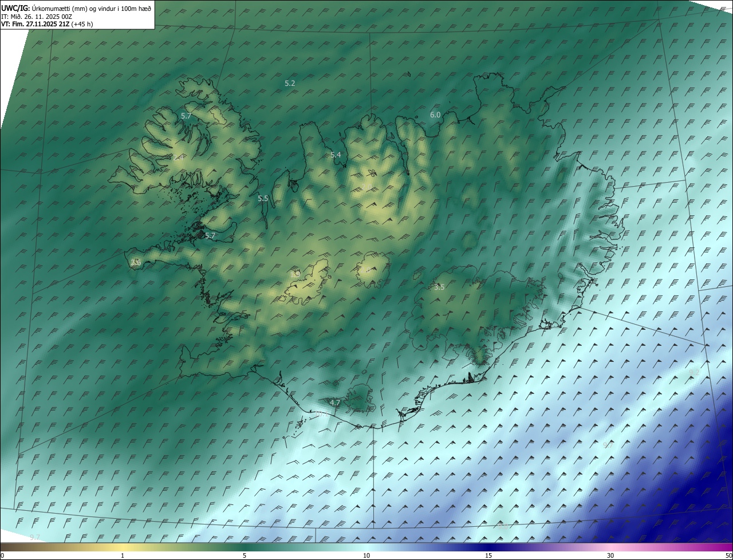The width and height of the screenshot is (733, 560).
Task: Click the 6.0 value label on the northeast coast
Action: 435,115
